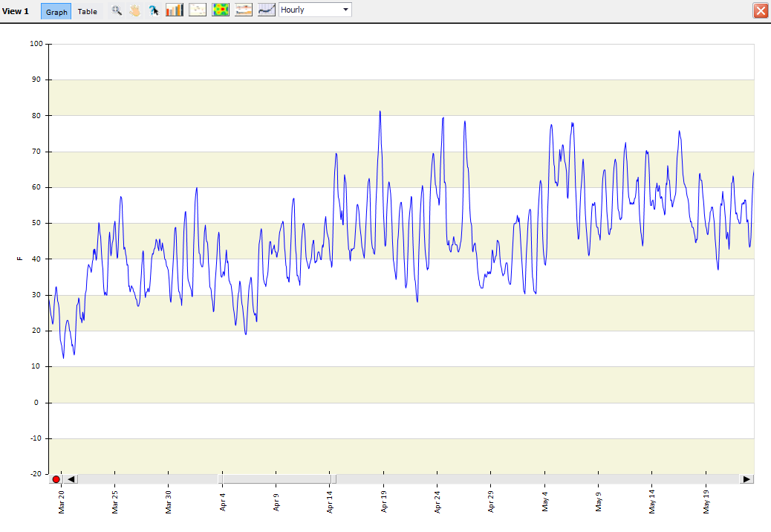Click the View 1 title label
This screenshot has width=771, height=532.
(16, 11)
